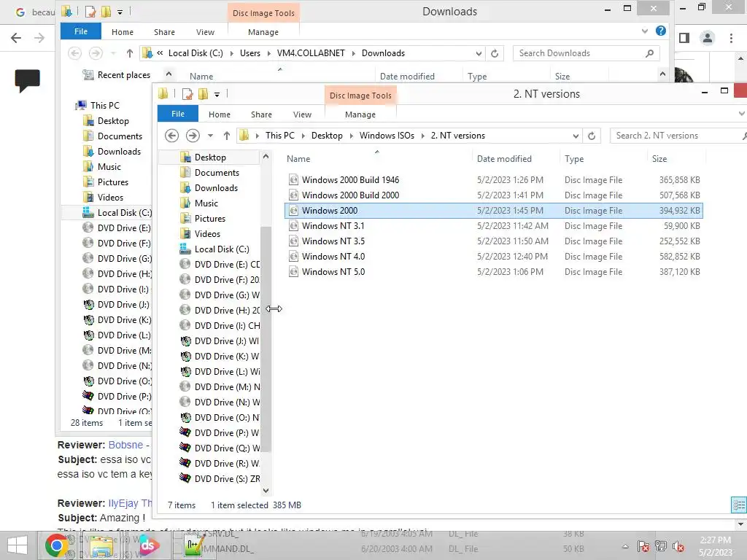747x560 pixels.
Task: Select Recent places in Downloads pane
Action: coord(117,75)
